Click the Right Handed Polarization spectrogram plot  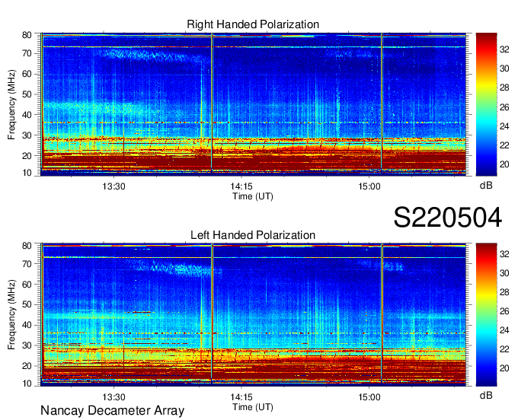pyautogui.click(x=254, y=104)
